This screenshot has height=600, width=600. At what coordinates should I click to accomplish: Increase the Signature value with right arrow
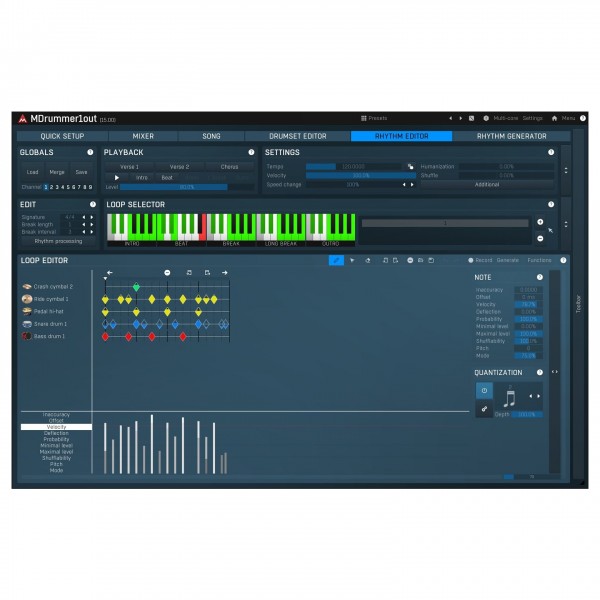(91, 217)
